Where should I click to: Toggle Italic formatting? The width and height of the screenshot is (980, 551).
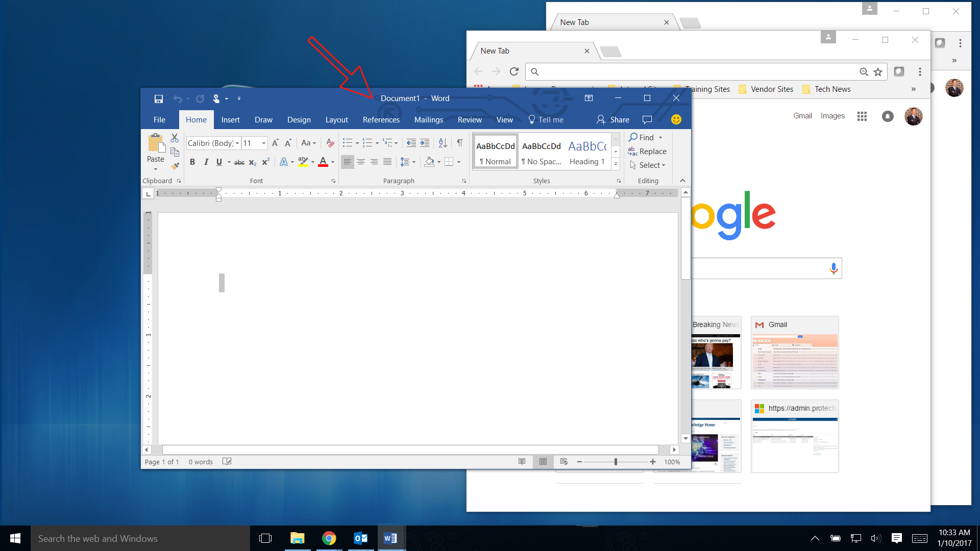[x=206, y=162]
